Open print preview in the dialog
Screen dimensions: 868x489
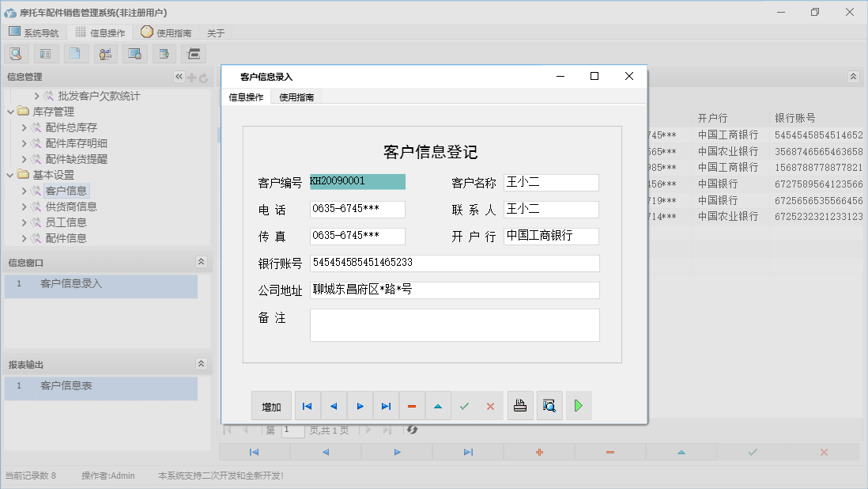549,405
